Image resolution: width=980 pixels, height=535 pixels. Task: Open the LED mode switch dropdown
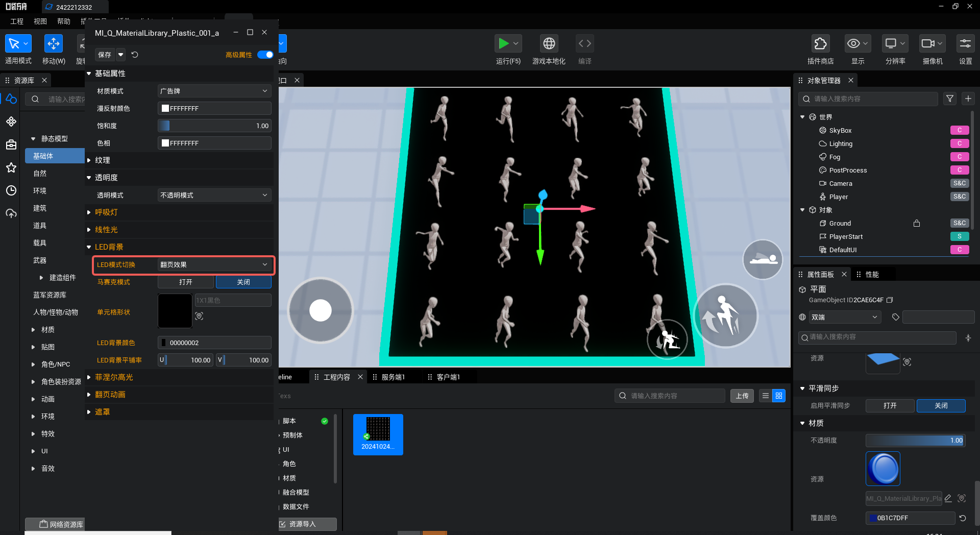214,264
